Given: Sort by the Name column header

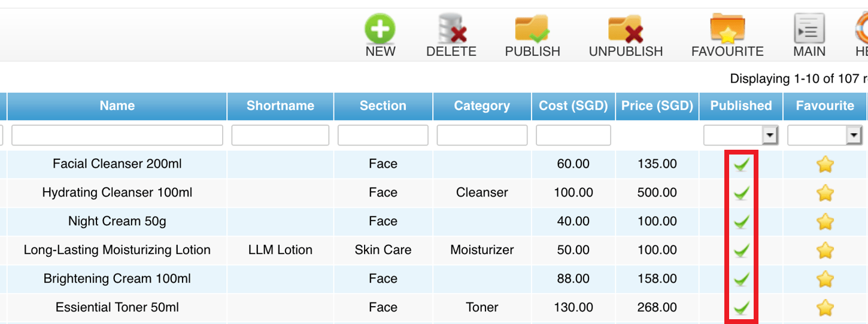Looking at the screenshot, I should pos(117,106).
